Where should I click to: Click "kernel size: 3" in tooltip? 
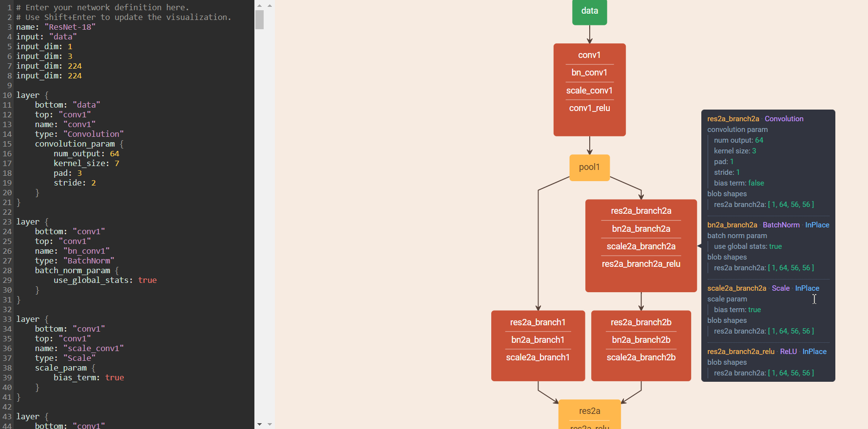735,151
